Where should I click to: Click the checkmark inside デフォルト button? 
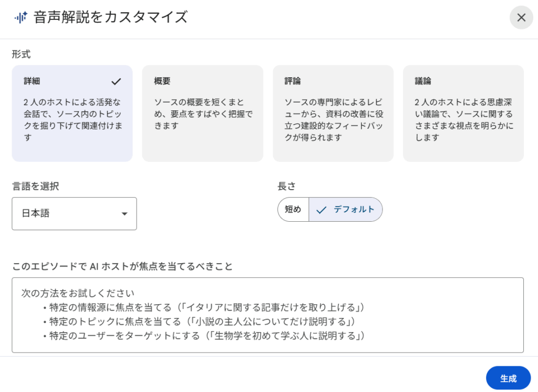click(322, 210)
